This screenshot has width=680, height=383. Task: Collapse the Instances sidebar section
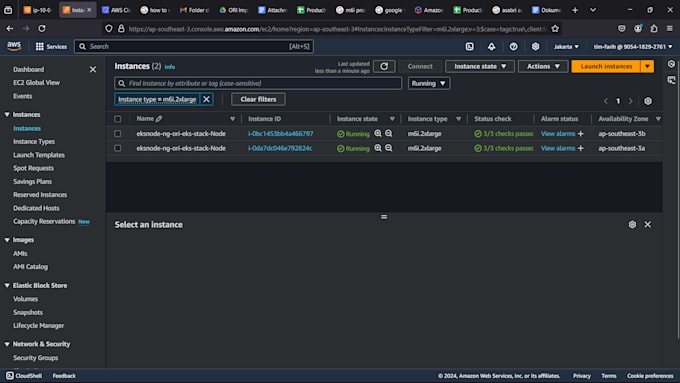tap(7, 115)
